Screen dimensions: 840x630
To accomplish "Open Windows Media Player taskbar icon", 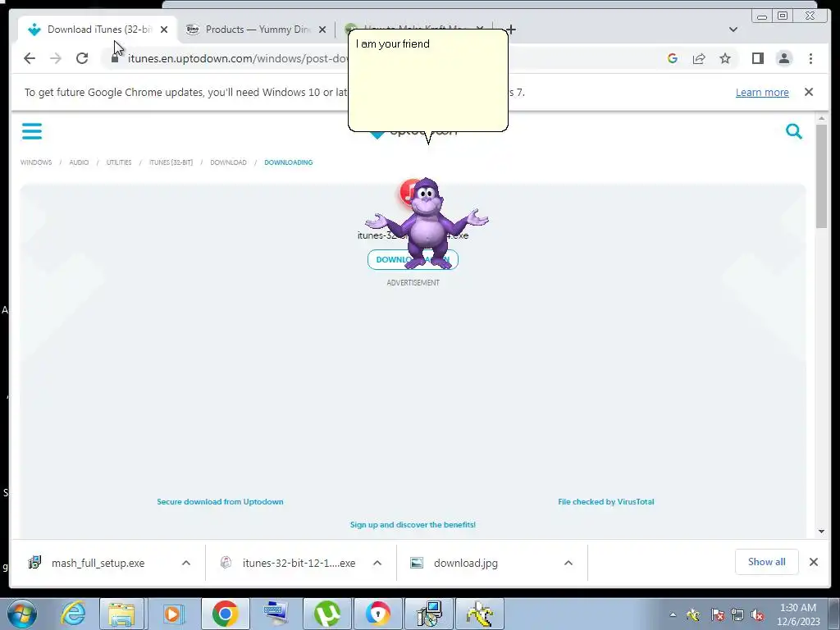I will pos(172,614).
